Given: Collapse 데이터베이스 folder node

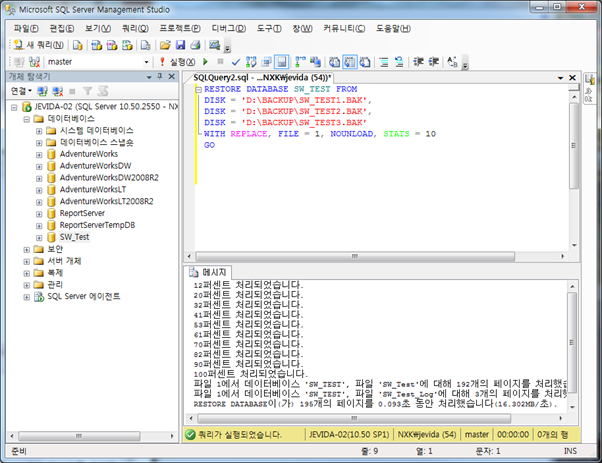Looking at the screenshot, I should (26, 119).
